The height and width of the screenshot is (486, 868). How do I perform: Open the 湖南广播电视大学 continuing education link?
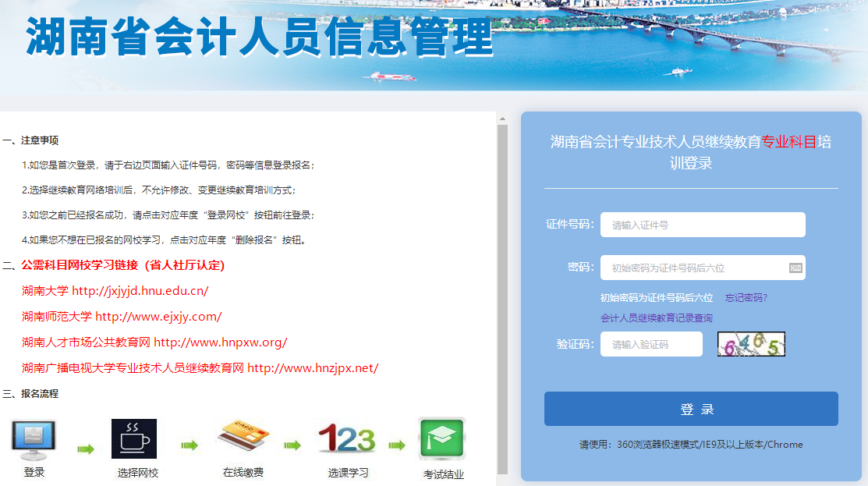pyautogui.click(x=199, y=365)
